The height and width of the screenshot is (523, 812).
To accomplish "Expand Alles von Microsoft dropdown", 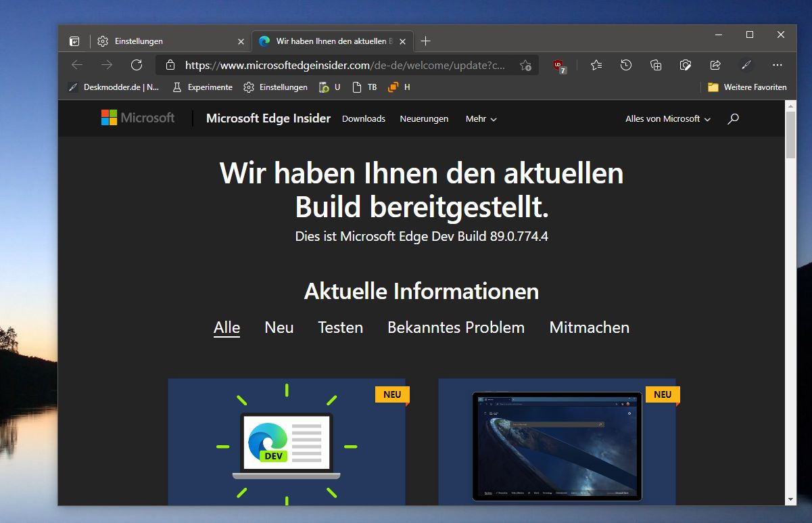I will coord(668,118).
